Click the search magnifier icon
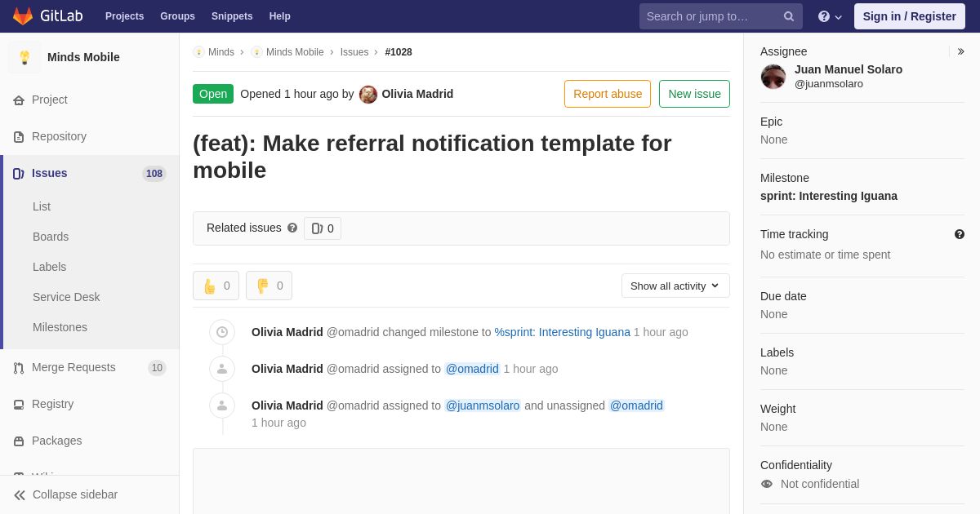Viewport: 980px width, 514px height. (x=789, y=16)
